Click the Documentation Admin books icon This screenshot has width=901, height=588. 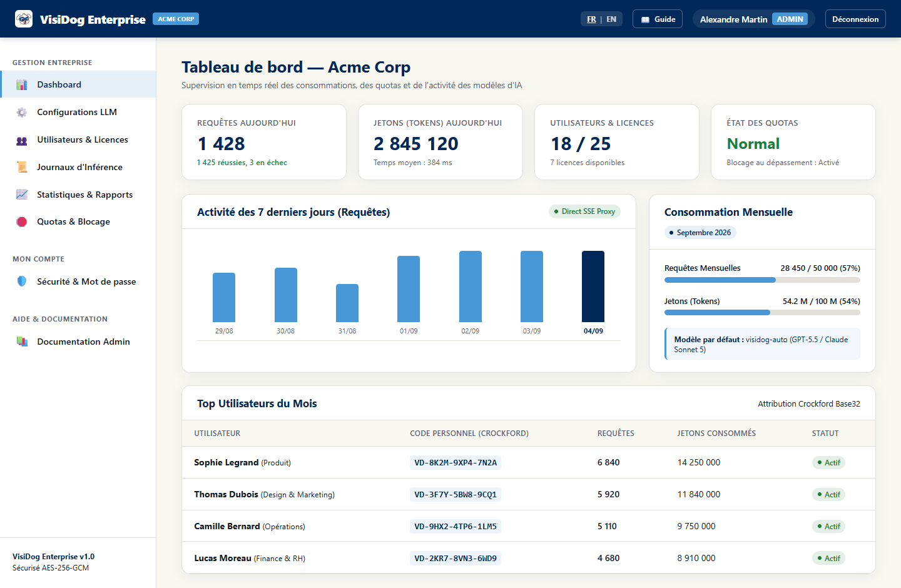[x=22, y=342]
